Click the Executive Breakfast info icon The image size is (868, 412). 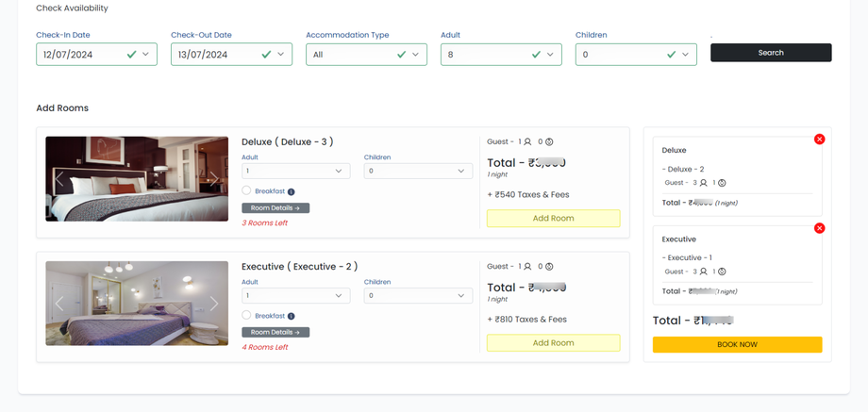(x=292, y=316)
